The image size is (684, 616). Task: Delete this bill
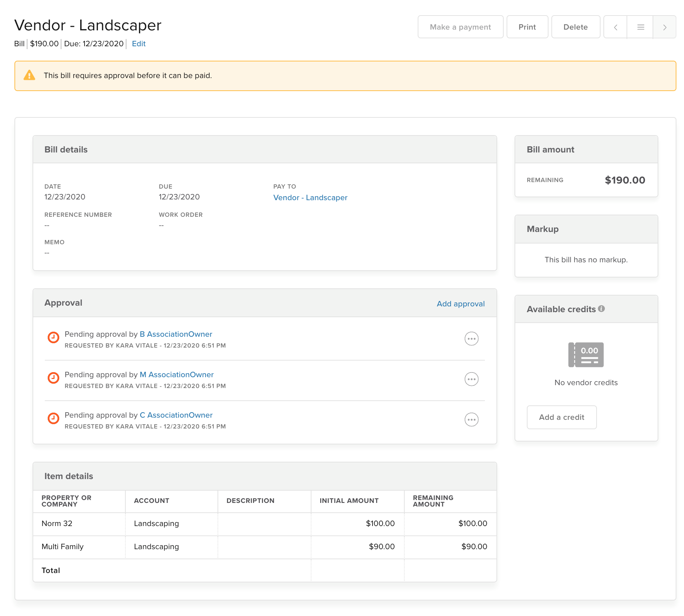(576, 27)
